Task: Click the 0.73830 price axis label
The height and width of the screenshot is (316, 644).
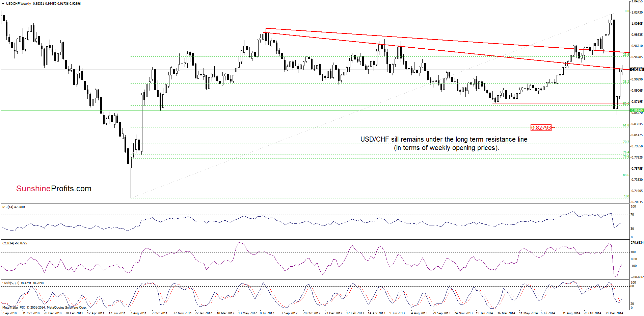Action: (637, 180)
